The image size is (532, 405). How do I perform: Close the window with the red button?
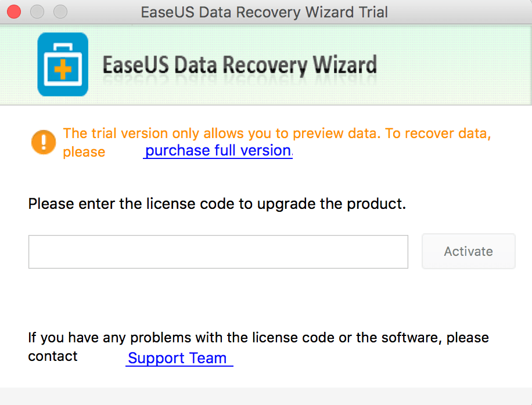[x=14, y=12]
